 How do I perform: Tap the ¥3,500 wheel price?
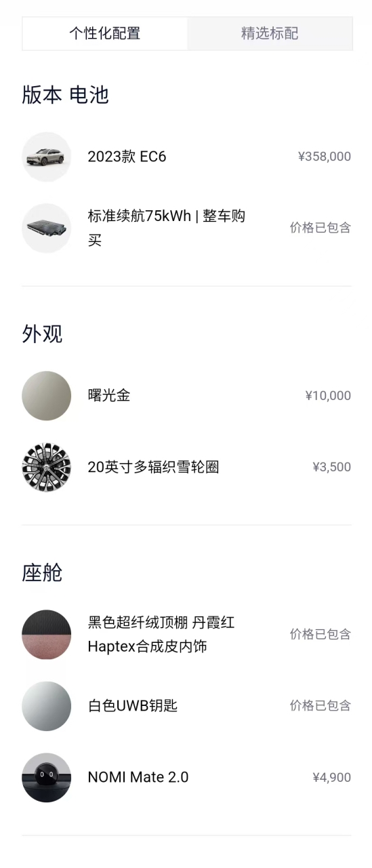coord(332,467)
